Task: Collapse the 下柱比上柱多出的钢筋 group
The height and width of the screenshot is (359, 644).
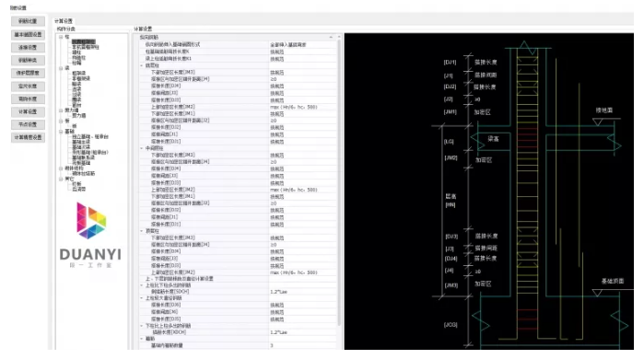Action: tap(142, 326)
